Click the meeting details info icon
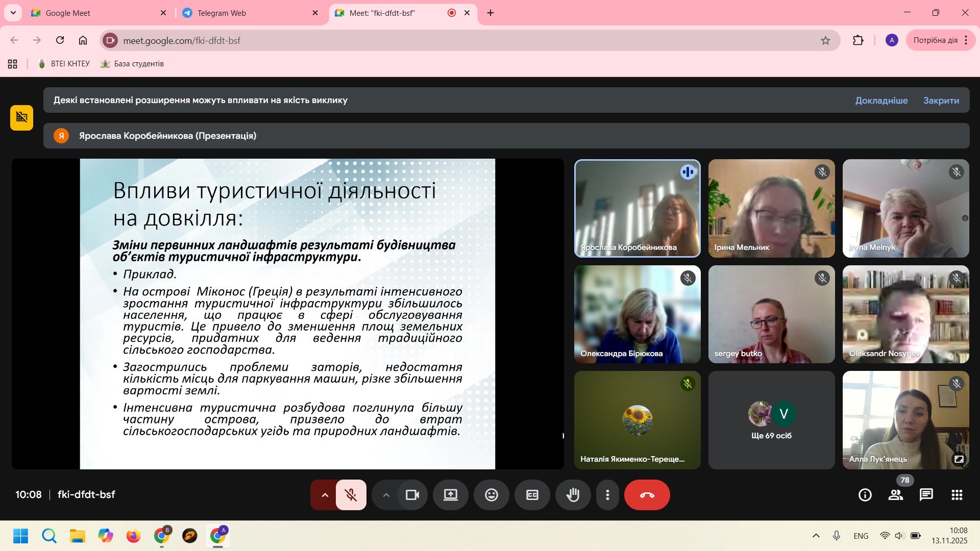This screenshot has height=551, width=980. point(865,494)
